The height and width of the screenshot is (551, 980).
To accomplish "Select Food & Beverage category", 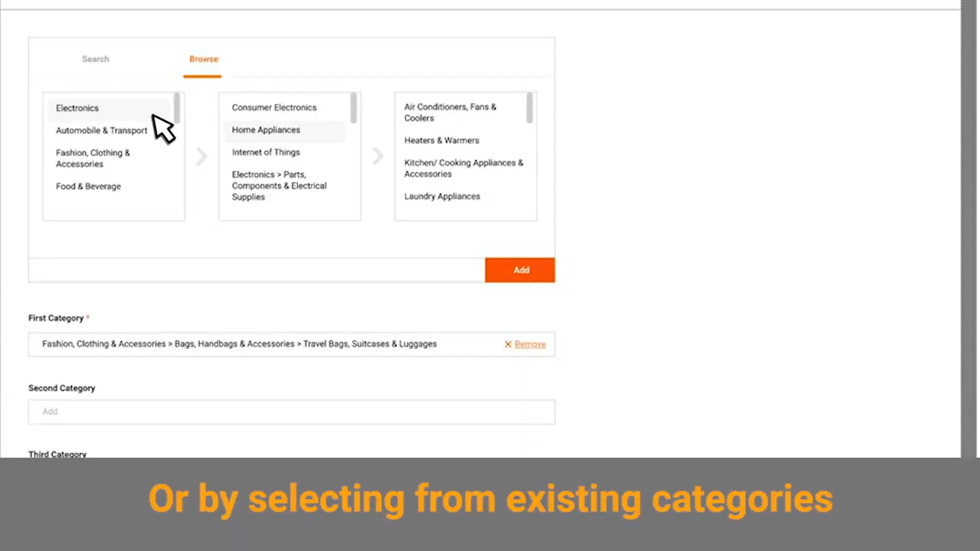I will pos(88,186).
